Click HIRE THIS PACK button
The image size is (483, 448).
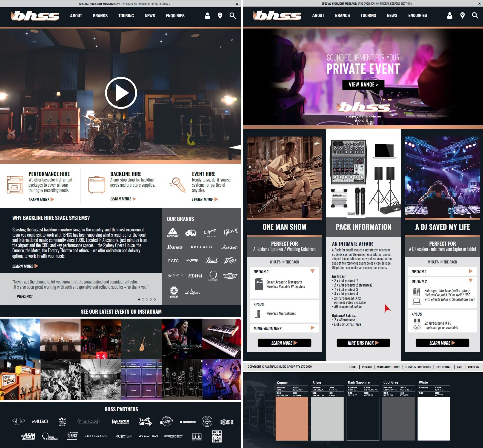tap(363, 343)
